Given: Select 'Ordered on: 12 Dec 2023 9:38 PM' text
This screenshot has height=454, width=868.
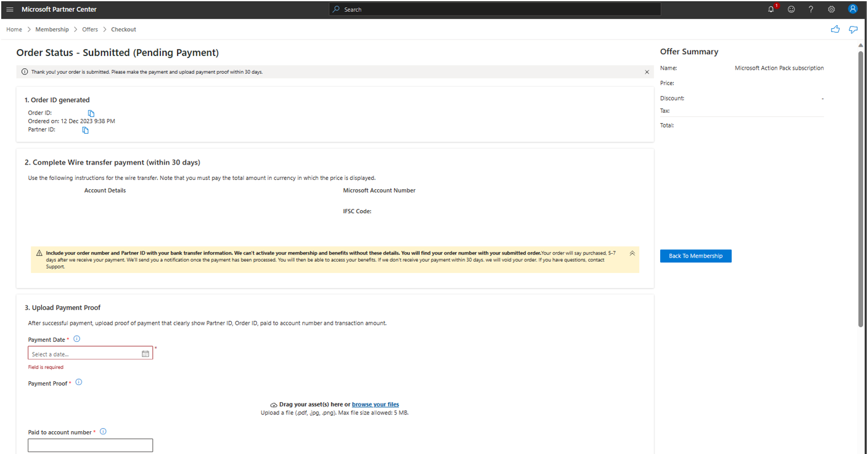Looking at the screenshot, I should click(72, 121).
